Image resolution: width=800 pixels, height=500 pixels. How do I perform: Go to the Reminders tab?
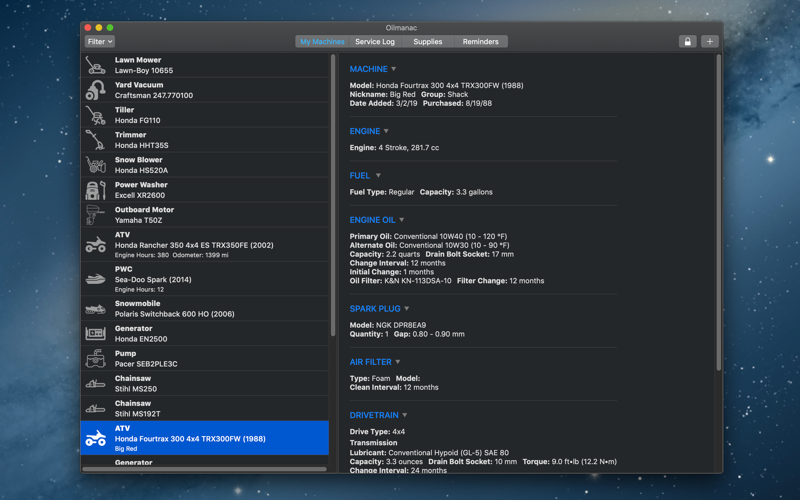pos(480,42)
